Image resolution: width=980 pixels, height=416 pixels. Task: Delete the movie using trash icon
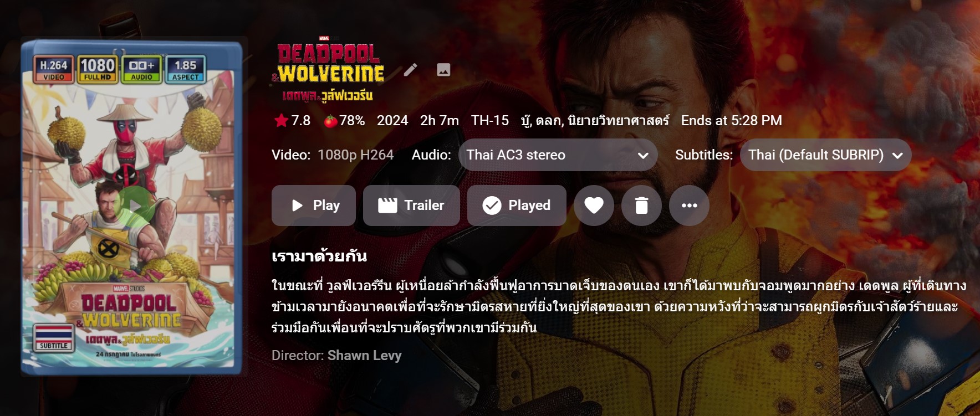tap(641, 206)
